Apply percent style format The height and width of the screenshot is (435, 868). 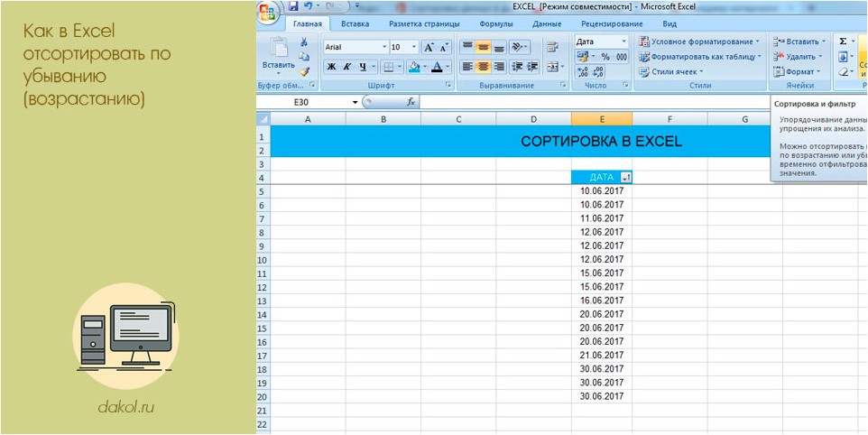pos(605,57)
